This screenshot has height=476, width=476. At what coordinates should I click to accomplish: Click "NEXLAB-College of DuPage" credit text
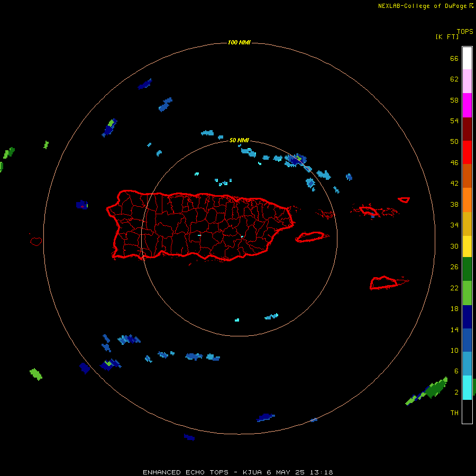423,6
